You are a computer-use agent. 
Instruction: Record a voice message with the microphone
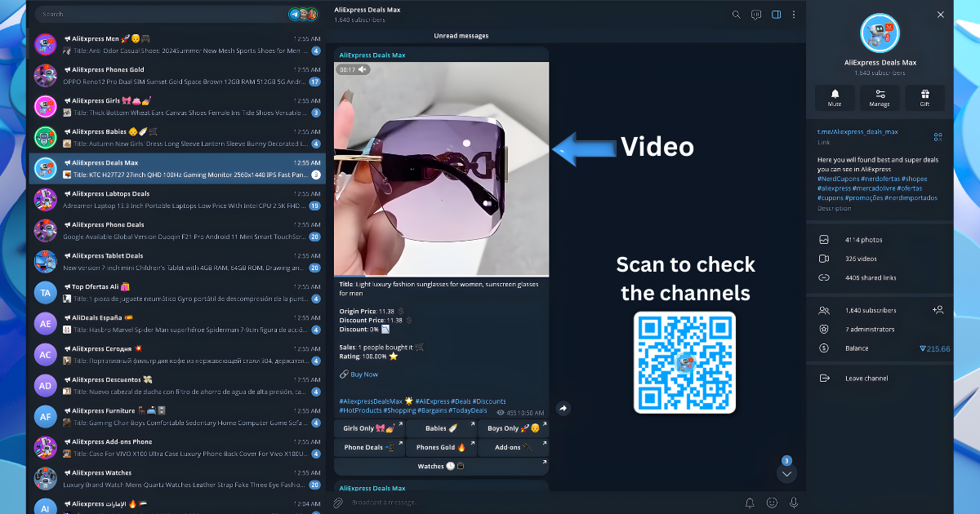click(x=793, y=503)
